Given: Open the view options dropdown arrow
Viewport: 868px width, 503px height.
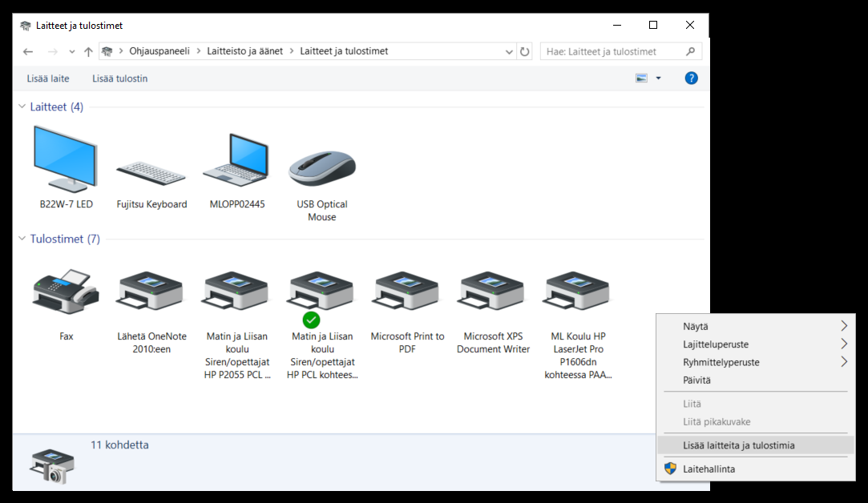Looking at the screenshot, I should [x=658, y=78].
